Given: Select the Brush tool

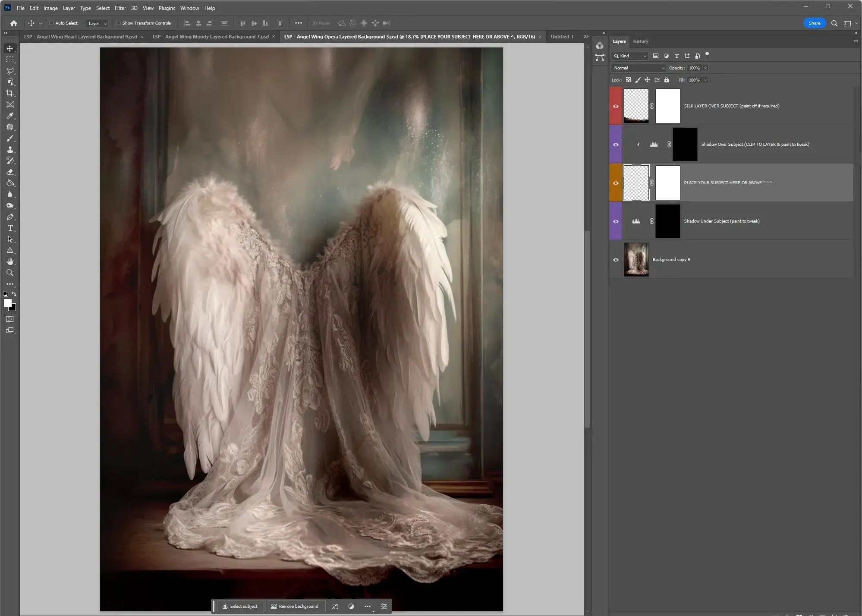Looking at the screenshot, I should pyautogui.click(x=10, y=138).
